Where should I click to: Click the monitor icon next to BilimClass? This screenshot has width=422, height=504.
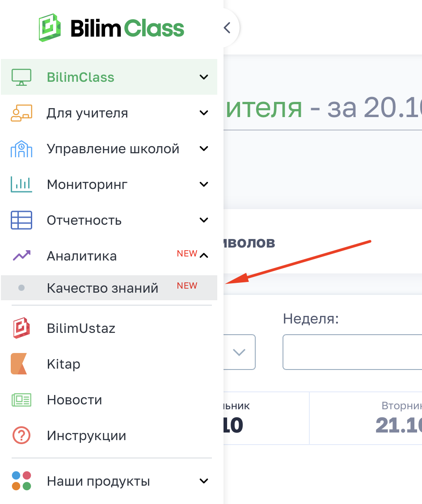coord(21,77)
